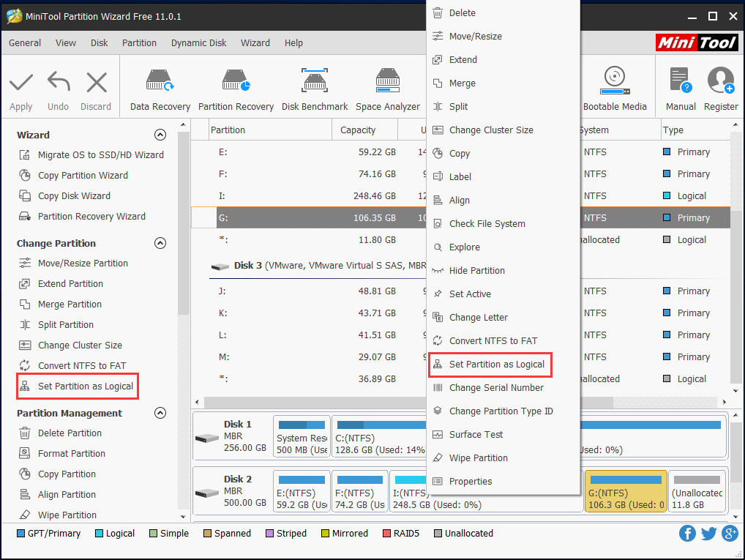Click the Apply checkmark icon
This screenshot has height=560, width=745.
pyautogui.click(x=21, y=83)
